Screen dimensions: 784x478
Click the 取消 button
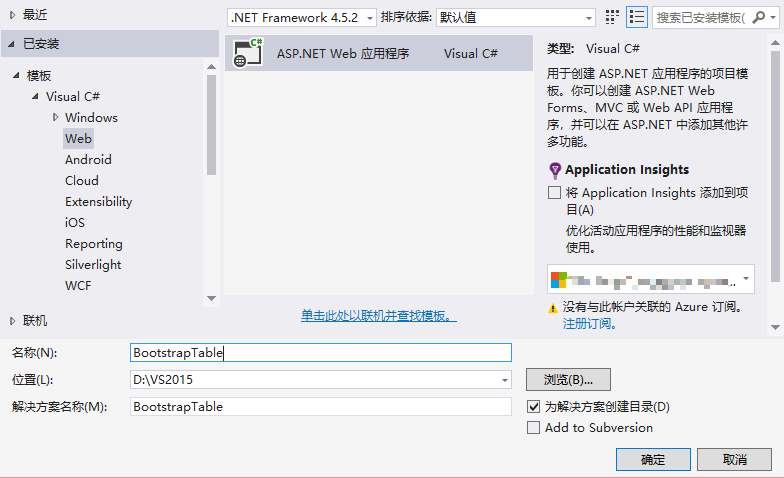pos(734,460)
